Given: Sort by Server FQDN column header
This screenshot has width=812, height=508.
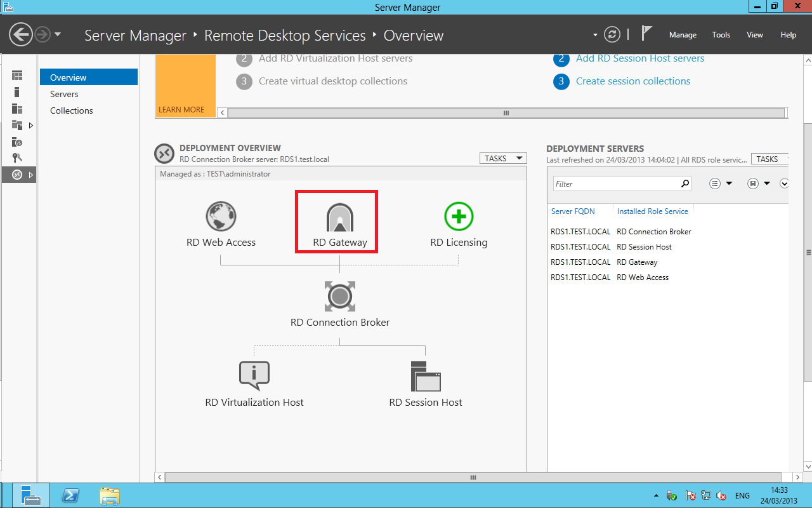Looking at the screenshot, I should point(573,211).
